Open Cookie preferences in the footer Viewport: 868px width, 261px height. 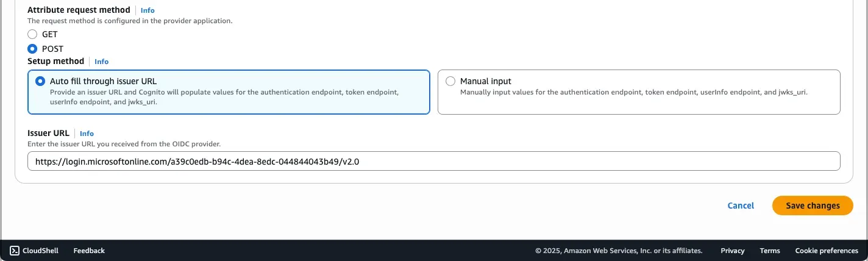click(x=827, y=251)
